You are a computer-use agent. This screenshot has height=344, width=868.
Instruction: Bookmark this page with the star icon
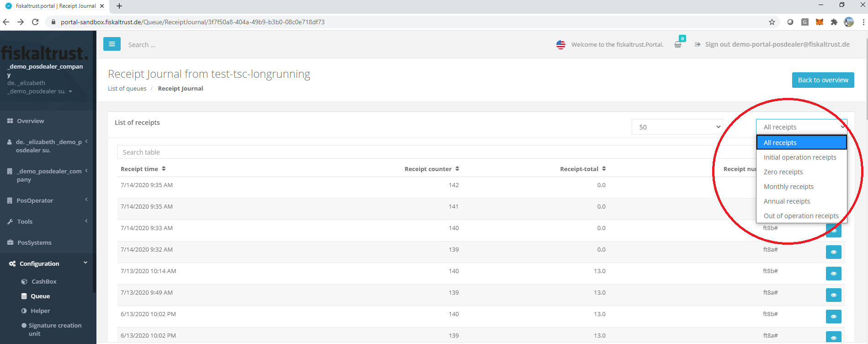pyautogui.click(x=772, y=22)
